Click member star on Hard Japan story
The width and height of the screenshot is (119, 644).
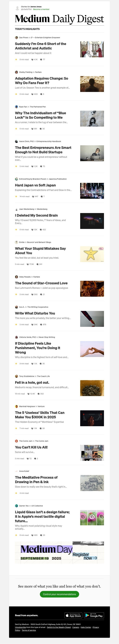[x=16, y=197]
